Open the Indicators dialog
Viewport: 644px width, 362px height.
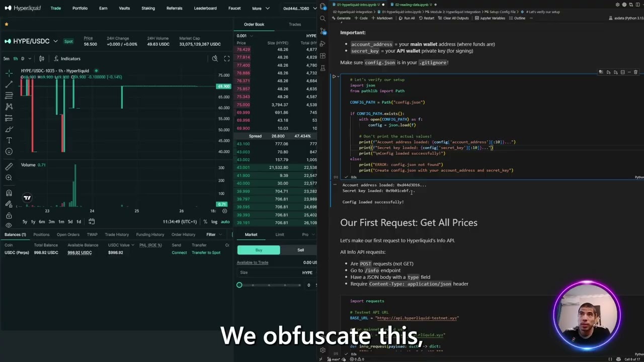(67, 58)
